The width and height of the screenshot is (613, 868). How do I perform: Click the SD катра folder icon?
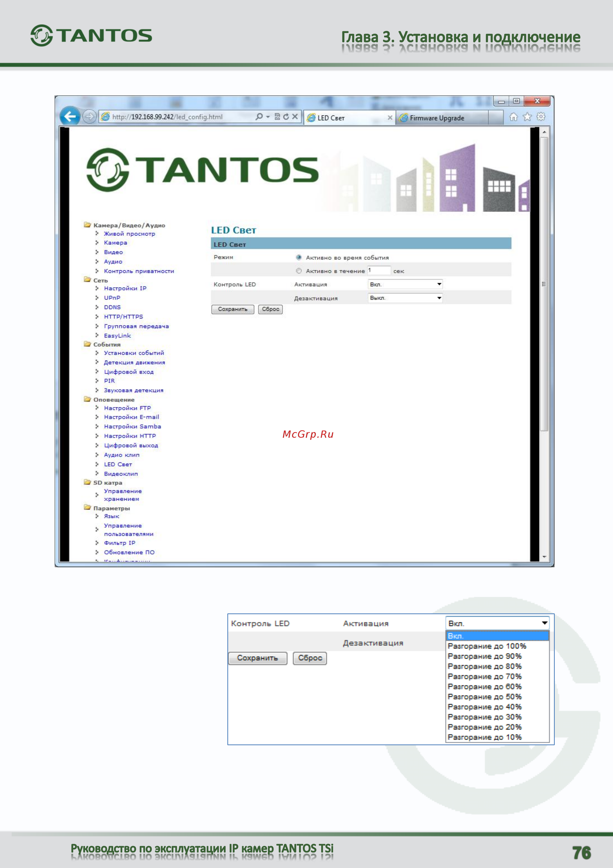pos(87,482)
